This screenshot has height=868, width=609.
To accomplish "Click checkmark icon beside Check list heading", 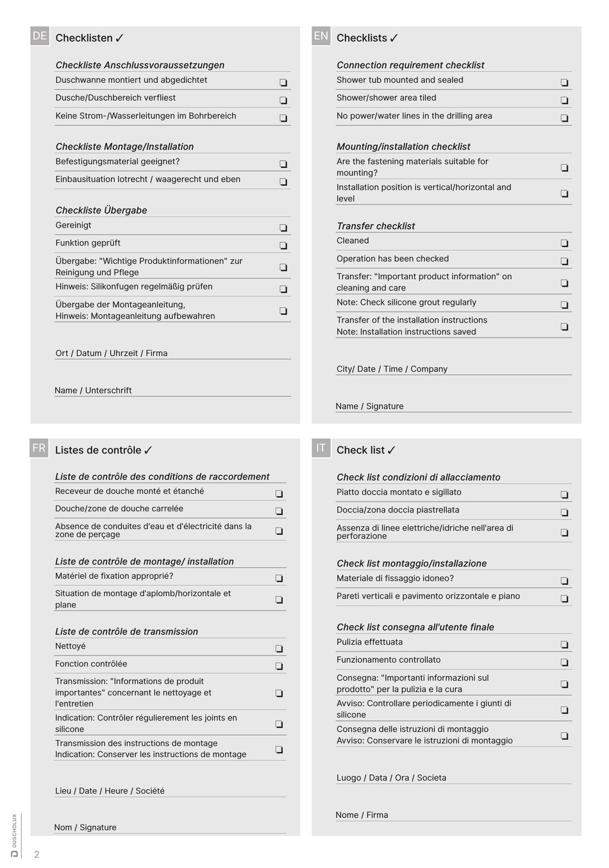I will (392, 450).
